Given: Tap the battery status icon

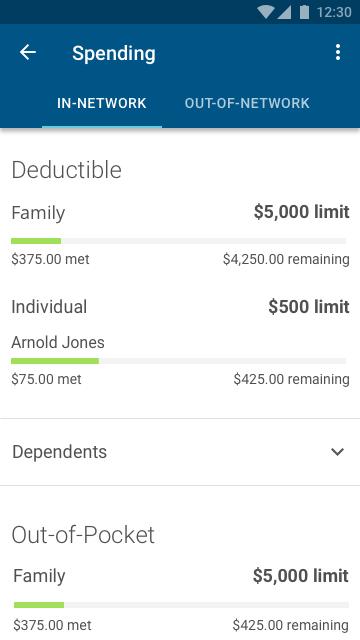Looking at the screenshot, I should pyautogui.click(x=304, y=12).
